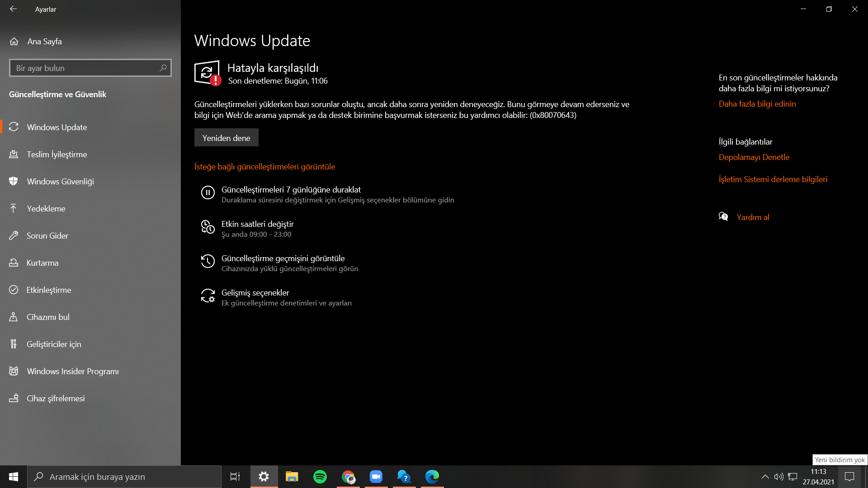This screenshot has width=868, height=488.
Task: Click the active hours clock icon
Action: 208,227
